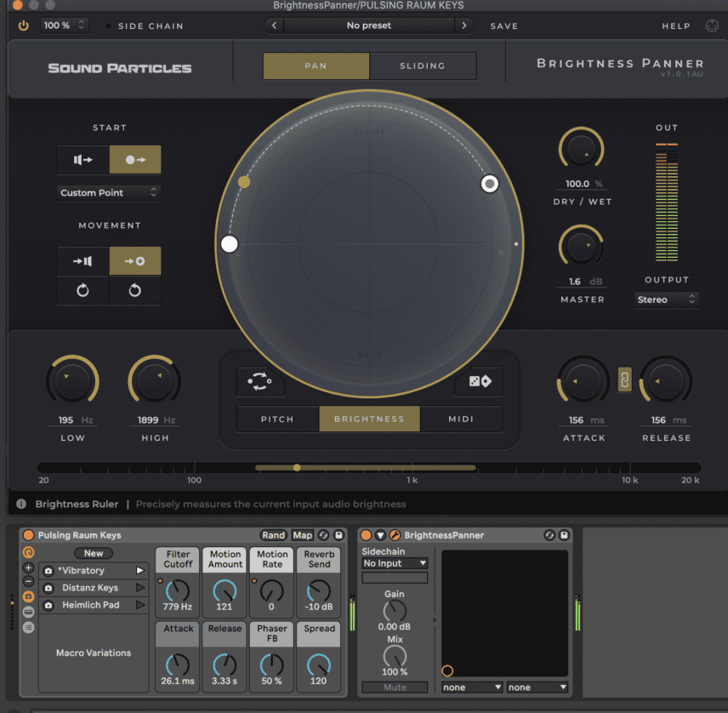The width and height of the screenshot is (728, 713).
Task: Click the Master gain knob
Action: tap(581, 247)
